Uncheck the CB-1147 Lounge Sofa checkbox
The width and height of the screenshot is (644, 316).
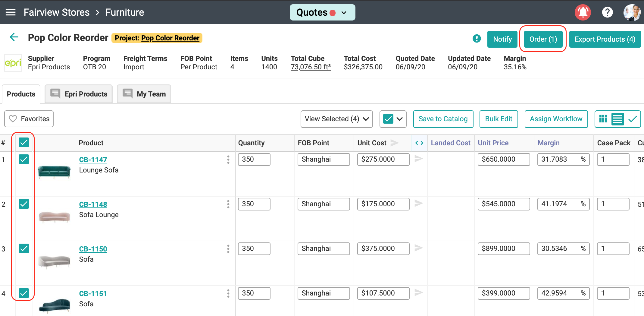[24, 159]
